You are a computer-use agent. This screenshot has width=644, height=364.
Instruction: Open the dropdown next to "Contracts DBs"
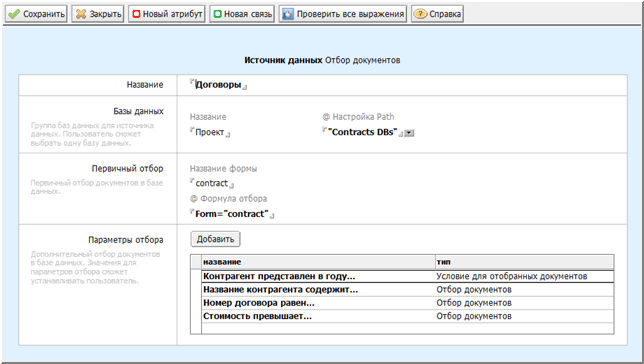(x=409, y=133)
